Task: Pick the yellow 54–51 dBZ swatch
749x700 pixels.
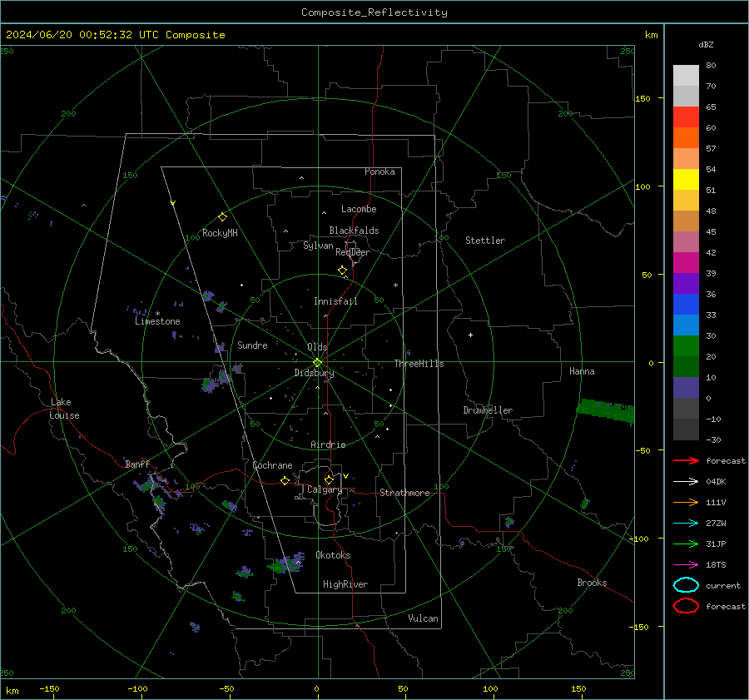Action: point(686,179)
